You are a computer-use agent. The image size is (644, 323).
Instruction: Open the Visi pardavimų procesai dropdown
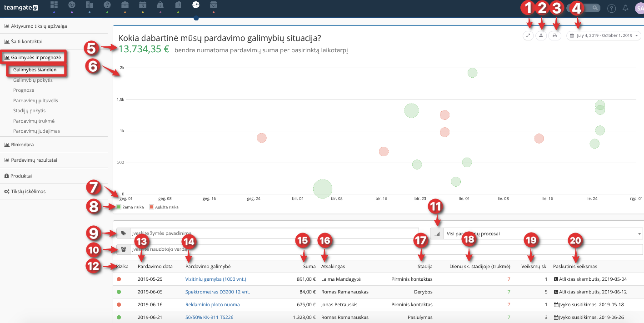coord(543,234)
